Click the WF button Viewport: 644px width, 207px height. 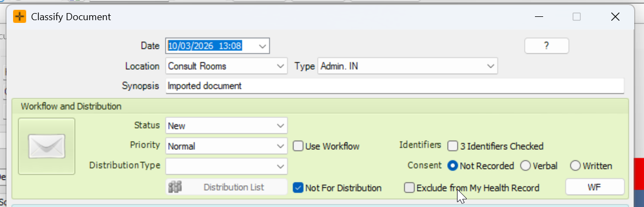[x=595, y=187]
